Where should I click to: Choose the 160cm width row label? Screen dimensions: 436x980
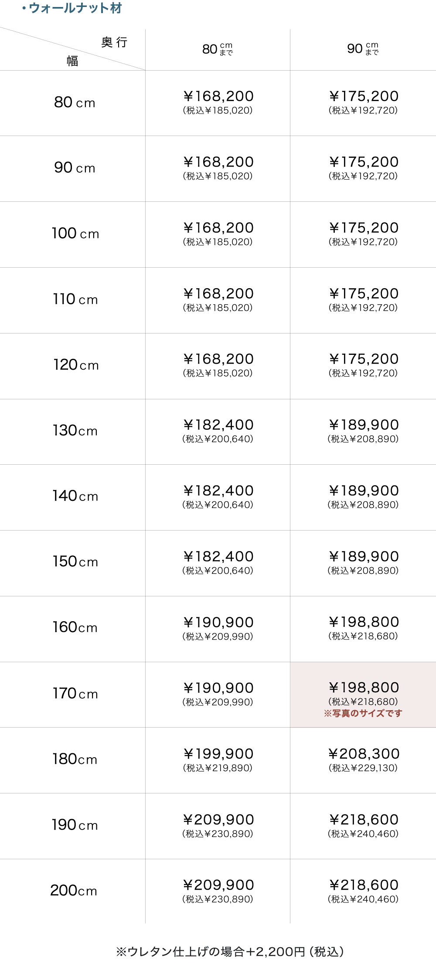(75, 627)
